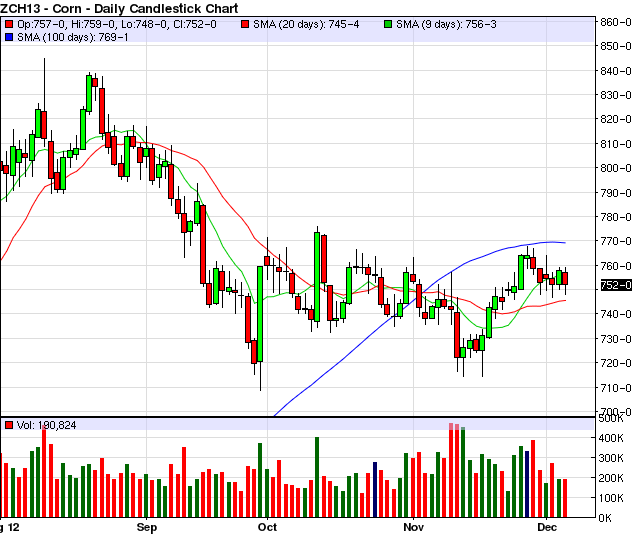The image size is (640, 536).
Task: Click the 730-0 price axis label
Action: pos(616,339)
